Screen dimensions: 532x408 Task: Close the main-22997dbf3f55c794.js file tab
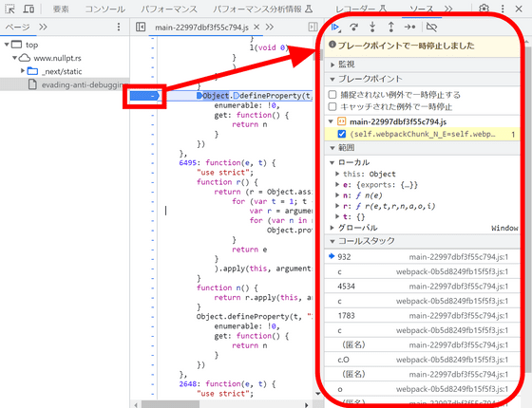pyautogui.click(x=256, y=27)
